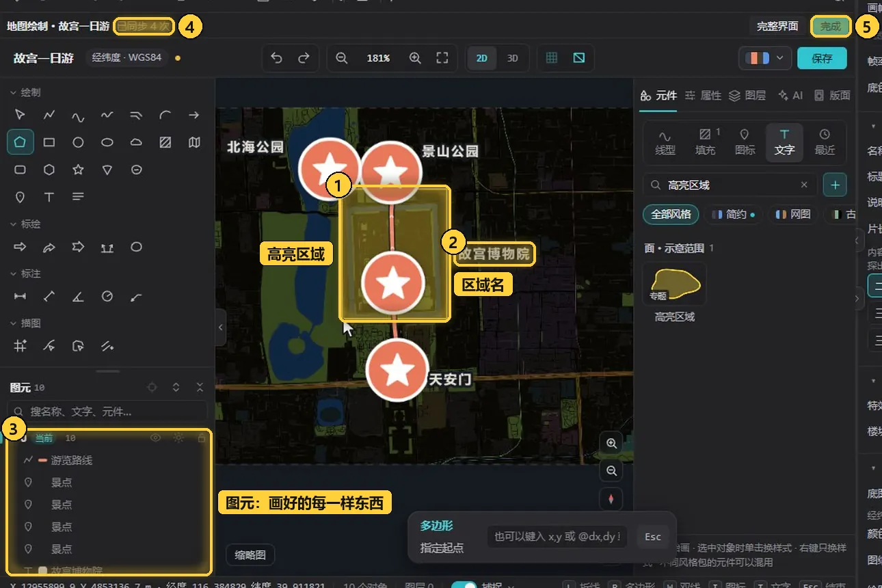The image size is (882, 588).
Task: Click the 保存 button
Action: pos(822,58)
